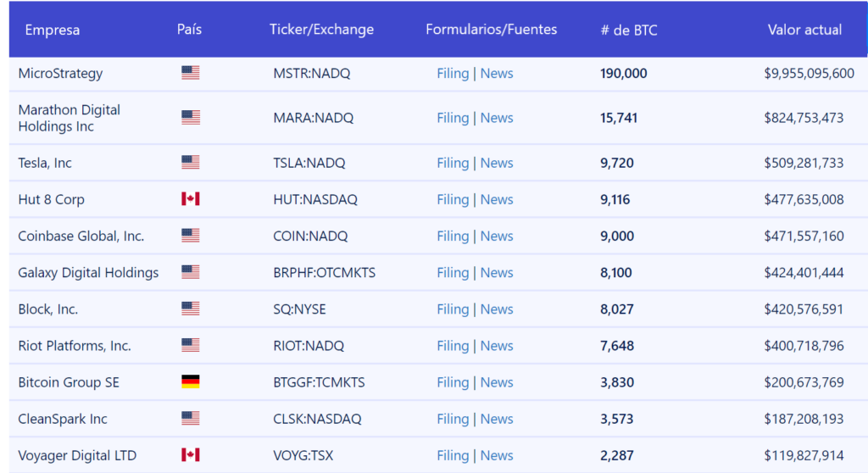The height and width of the screenshot is (473, 868).
Task: Open the News link for Bitcoin Group SE
Action: pos(497,382)
